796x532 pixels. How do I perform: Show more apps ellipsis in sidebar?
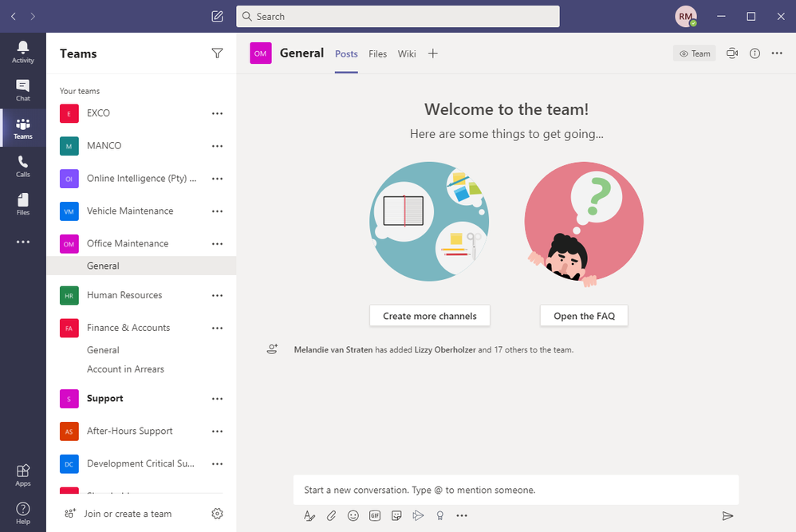23,242
